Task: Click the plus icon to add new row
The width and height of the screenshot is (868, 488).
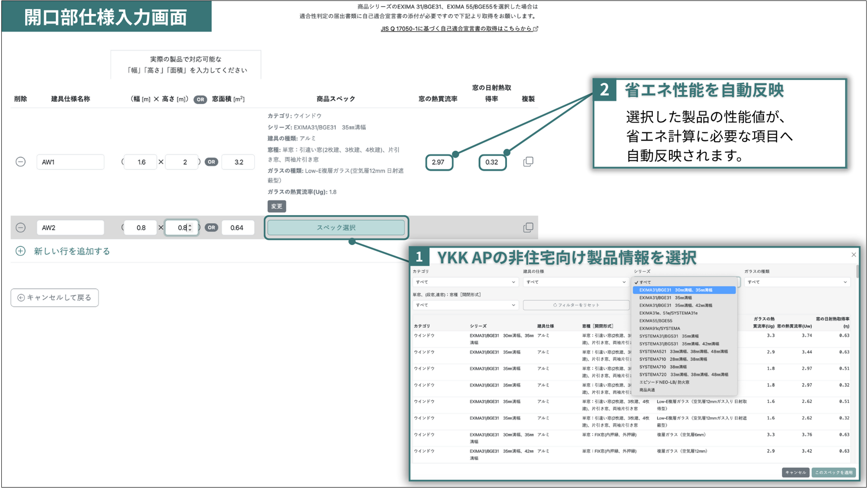Action: pos(21,251)
